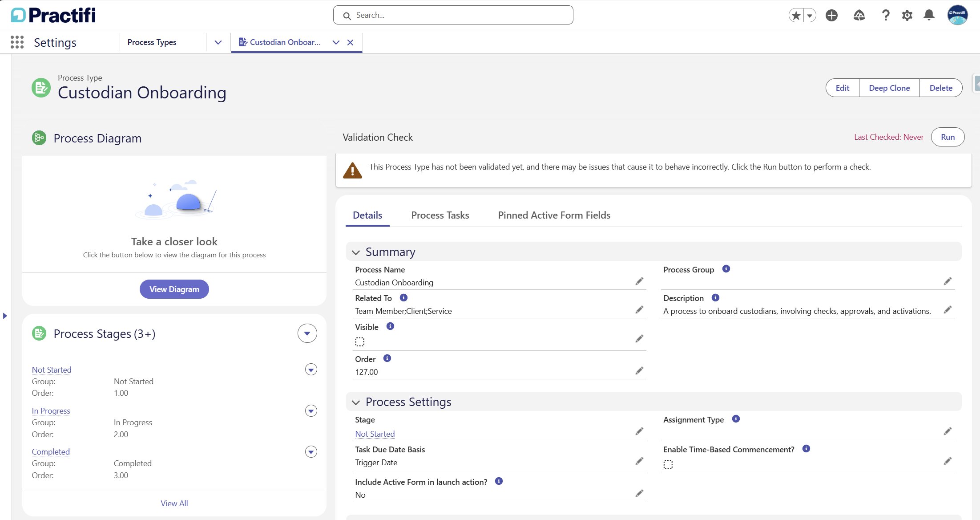
Task: Open the Favorites list dropdown arrow
Action: point(810,16)
